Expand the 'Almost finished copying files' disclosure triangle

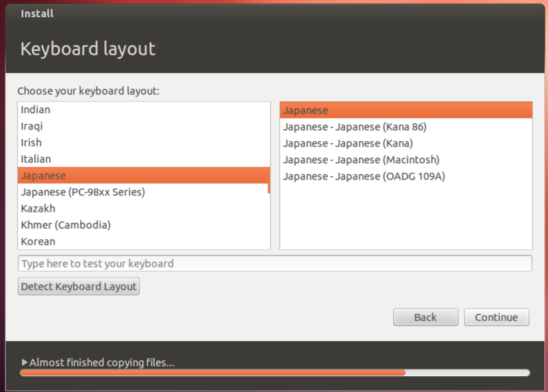tap(24, 363)
